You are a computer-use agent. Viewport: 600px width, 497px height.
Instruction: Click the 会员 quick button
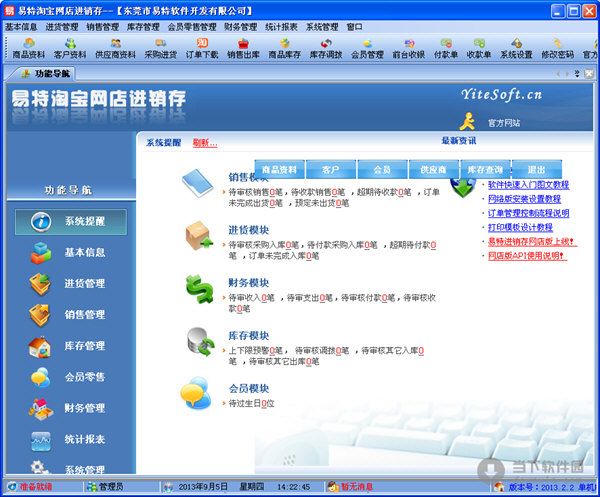pos(382,169)
